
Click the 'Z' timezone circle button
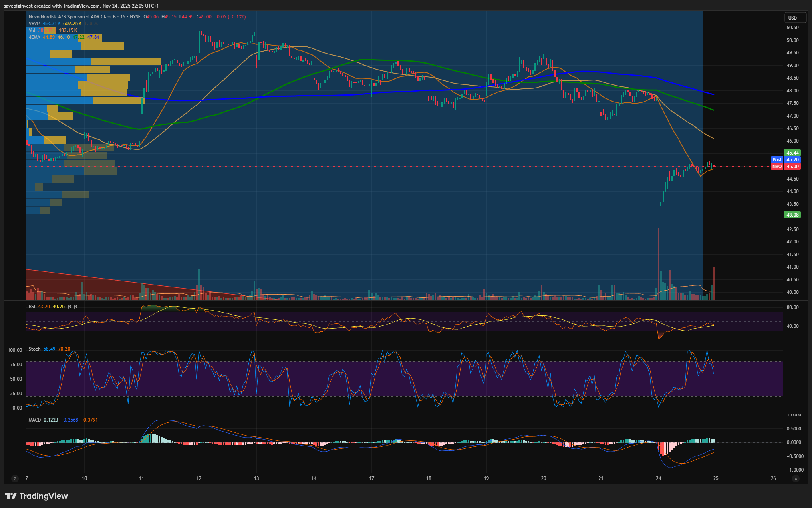15,479
